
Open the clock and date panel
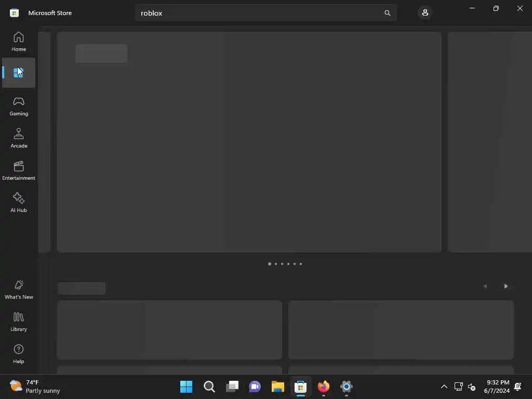coord(497,387)
